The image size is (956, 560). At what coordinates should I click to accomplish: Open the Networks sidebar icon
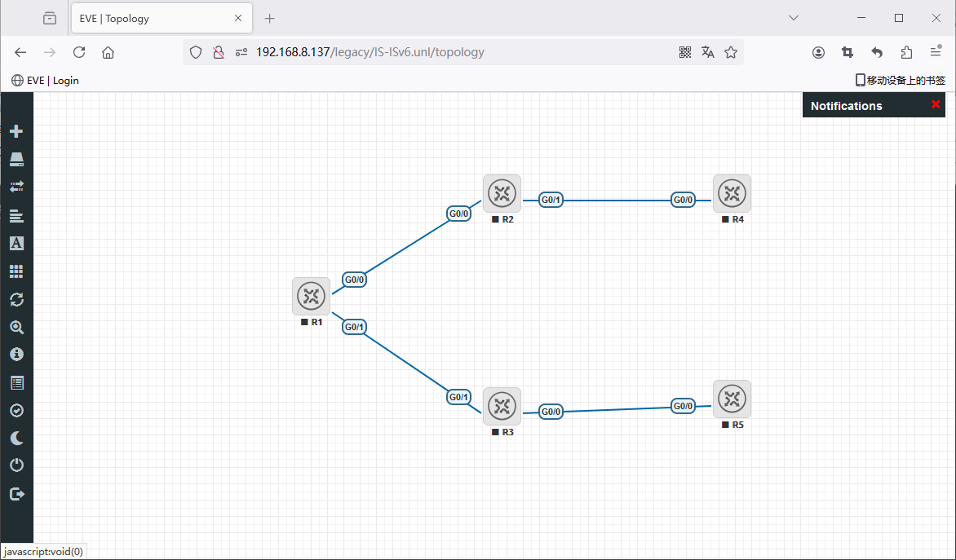pyautogui.click(x=16, y=187)
